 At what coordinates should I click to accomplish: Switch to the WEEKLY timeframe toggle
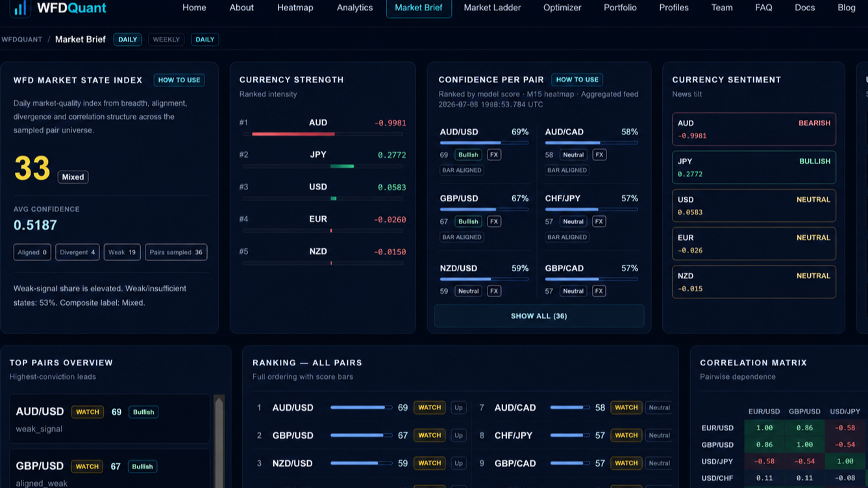point(166,40)
